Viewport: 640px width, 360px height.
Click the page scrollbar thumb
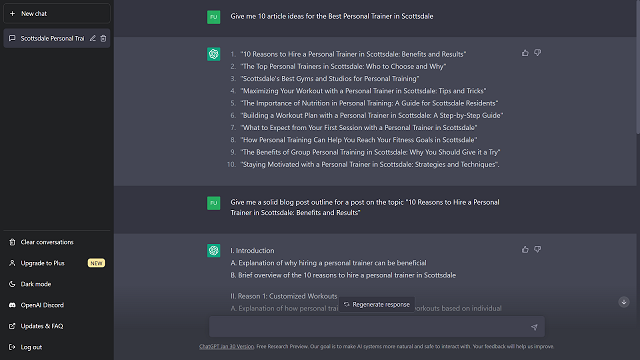[638, 67]
